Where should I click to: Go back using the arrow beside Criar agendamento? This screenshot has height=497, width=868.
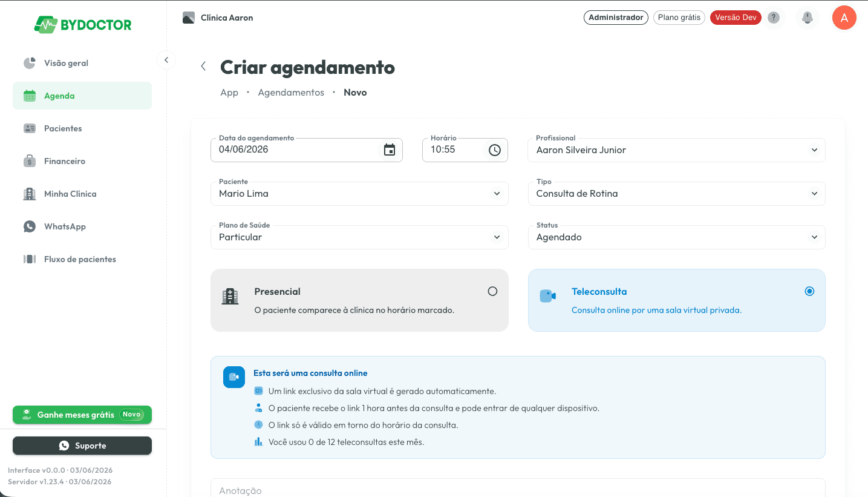203,67
